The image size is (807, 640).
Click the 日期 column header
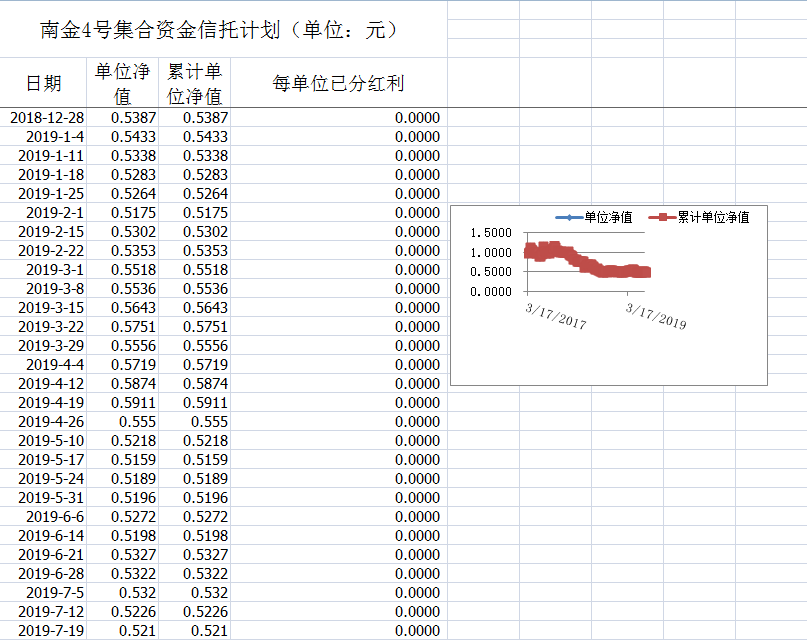tap(43, 83)
